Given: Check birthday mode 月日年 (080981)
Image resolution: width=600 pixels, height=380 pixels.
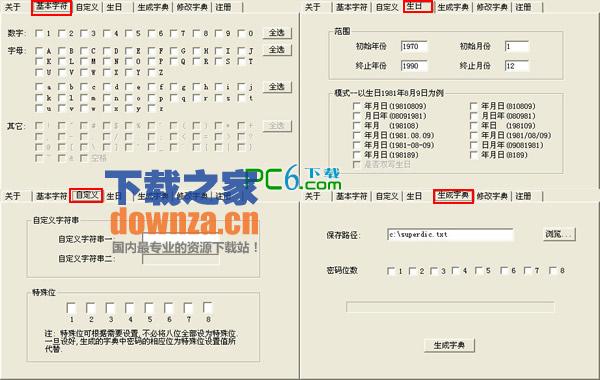Looking at the screenshot, I should pyautogui.click(x=473, y=116).
